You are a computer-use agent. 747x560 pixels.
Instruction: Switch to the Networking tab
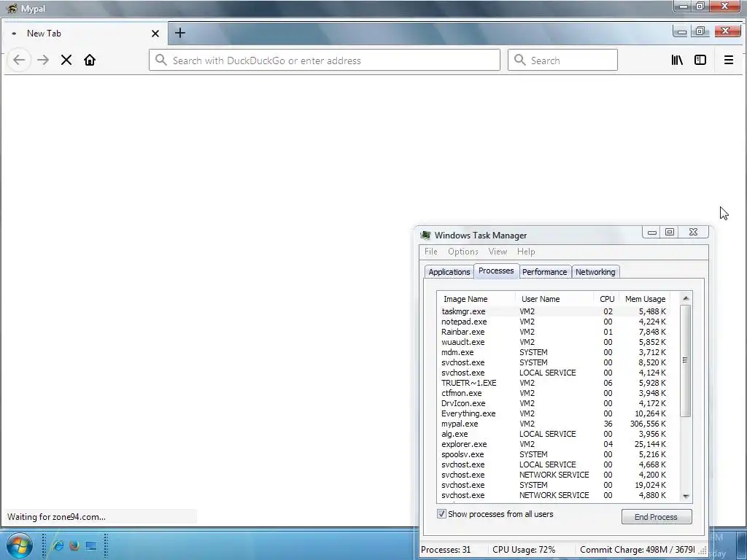pos(595,272)
